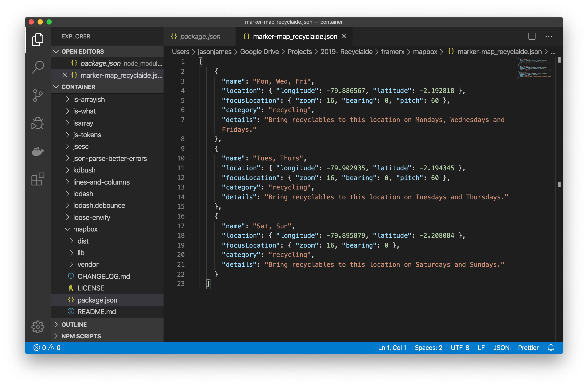588x387 pixels.
Task: Open notifications bell in status bar
Action: click(x=551, y=348)
